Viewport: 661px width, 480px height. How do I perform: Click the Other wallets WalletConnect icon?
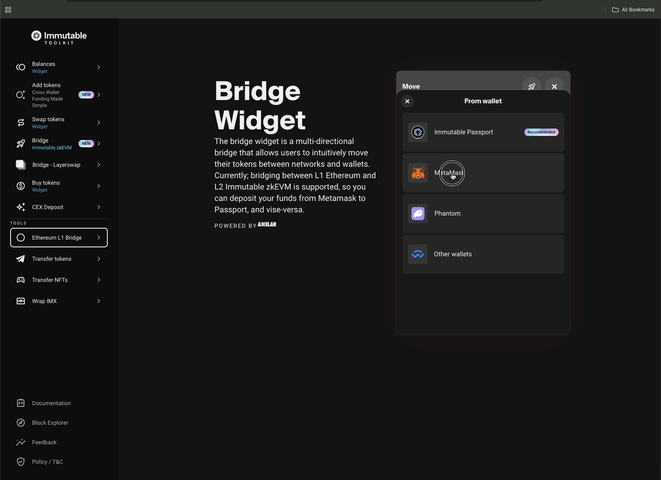point(418,254)
